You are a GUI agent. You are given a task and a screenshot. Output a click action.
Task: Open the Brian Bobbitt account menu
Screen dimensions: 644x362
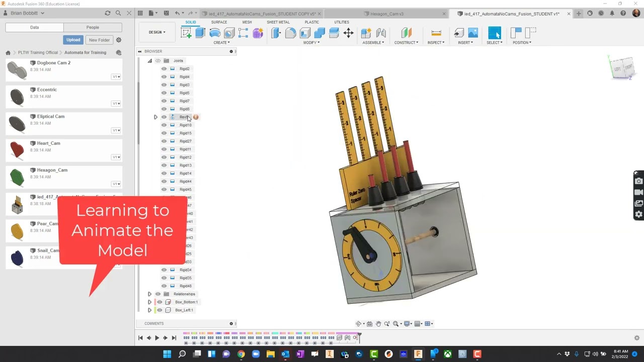coord(27,13)
